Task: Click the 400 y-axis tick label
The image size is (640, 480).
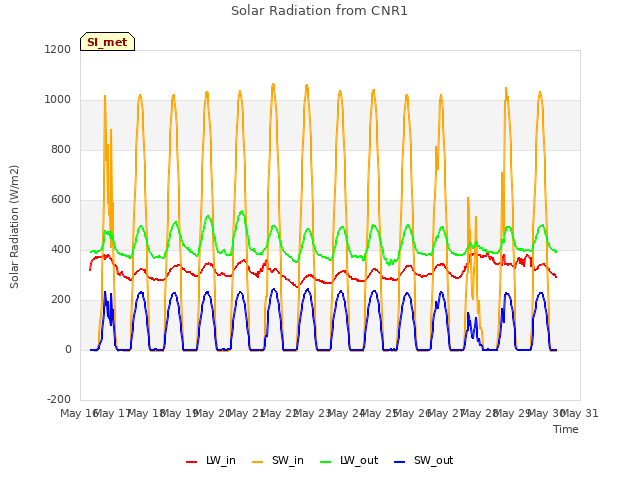Action: pyautogui.click(x=61, y=249)
